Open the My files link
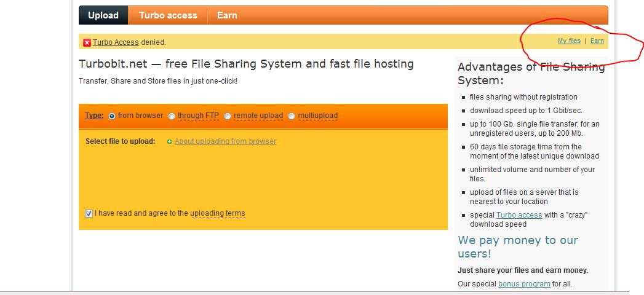Screen dimensions: 644x295 point(569,41)
